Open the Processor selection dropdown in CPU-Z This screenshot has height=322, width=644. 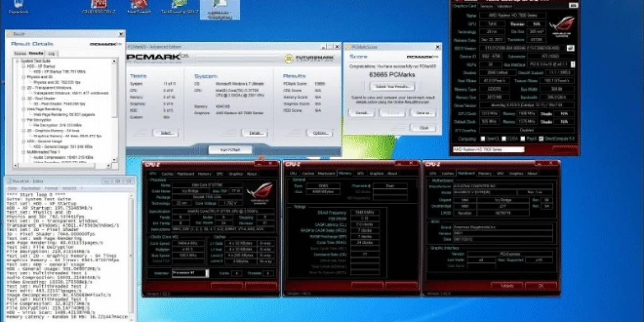pos(189,273)
